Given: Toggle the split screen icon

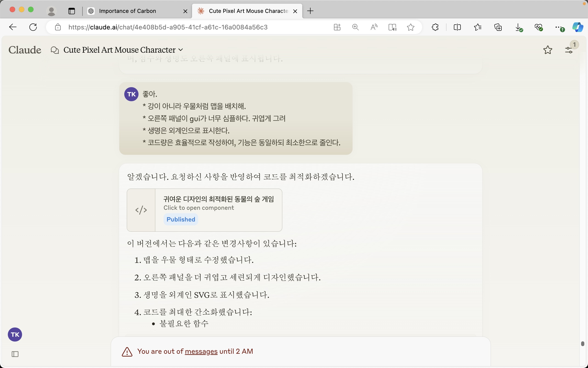Looking at the screenshot, I should pos(457,27).
